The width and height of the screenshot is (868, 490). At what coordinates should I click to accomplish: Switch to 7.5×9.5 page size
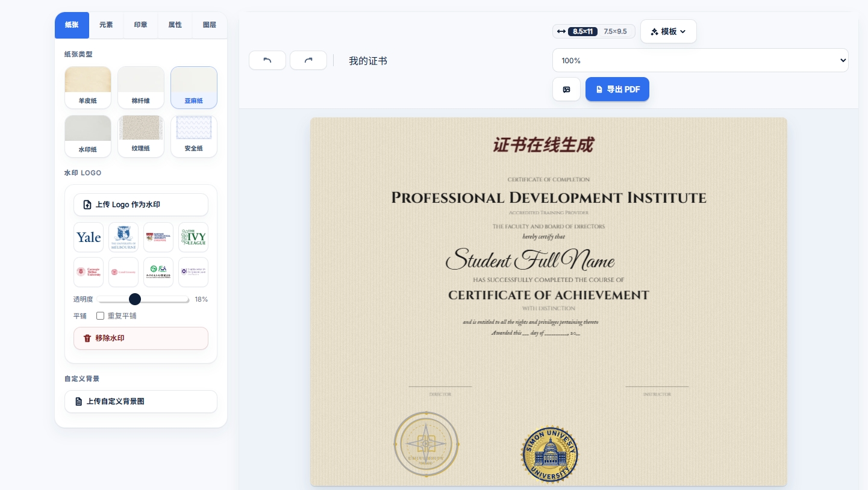click(616, 31)
